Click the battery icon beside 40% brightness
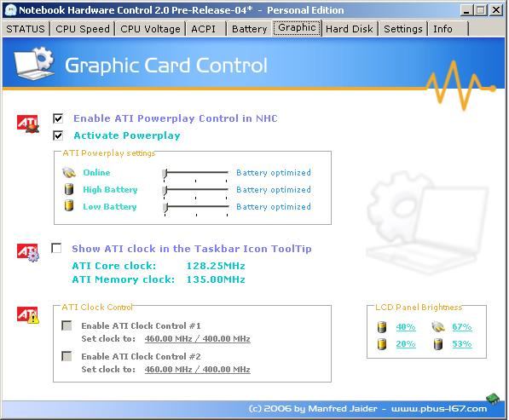The height and width of the screenshot is (420, 509). click(x=382, y=326)
